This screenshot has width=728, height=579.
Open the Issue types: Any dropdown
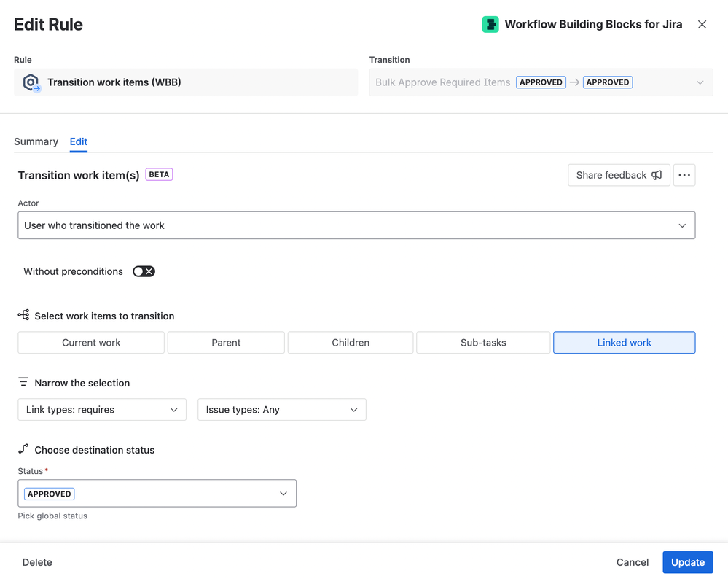(281, 410)
